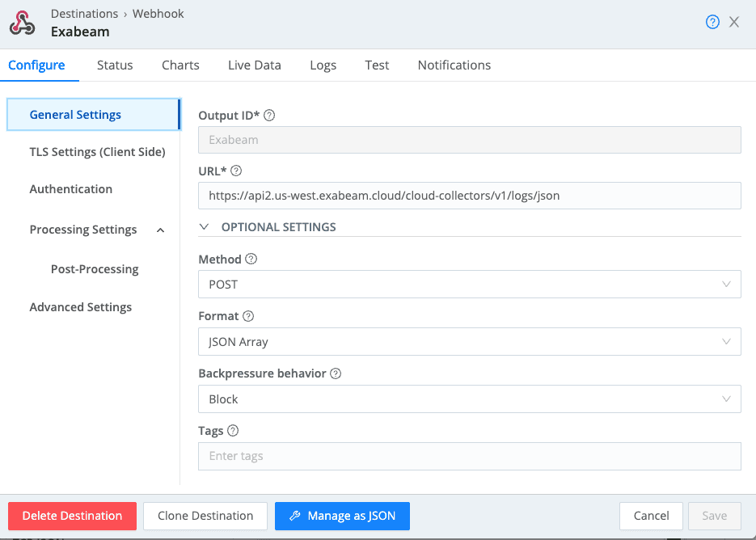Expand Backpressure behavior dropdown set to Block
The height and width of the screenshot is (540, 756).
(x=469, y=399)
